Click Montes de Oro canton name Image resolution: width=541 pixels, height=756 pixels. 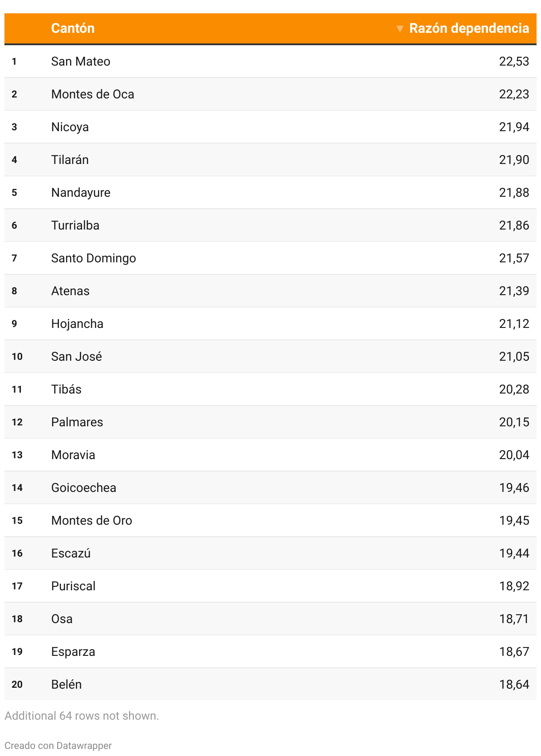tap(92, 520)
